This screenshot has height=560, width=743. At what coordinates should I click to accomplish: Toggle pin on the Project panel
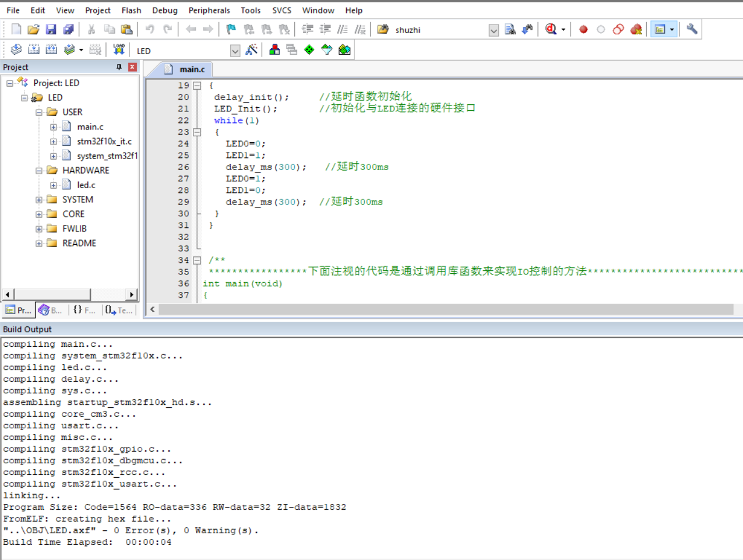[x=119, y=67]
